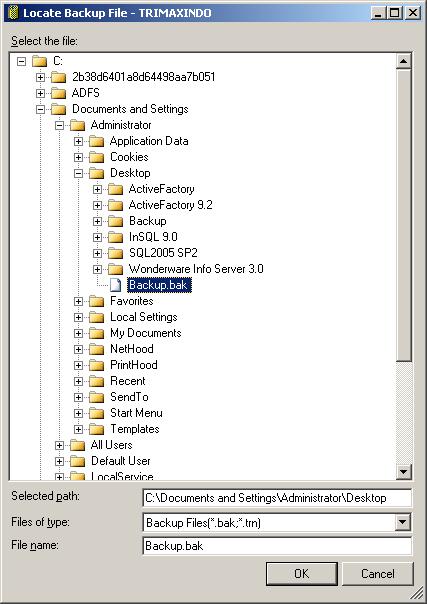Expand the Start Menu folder node
Screen dimensions: 427x604
(x=79, y=413)
